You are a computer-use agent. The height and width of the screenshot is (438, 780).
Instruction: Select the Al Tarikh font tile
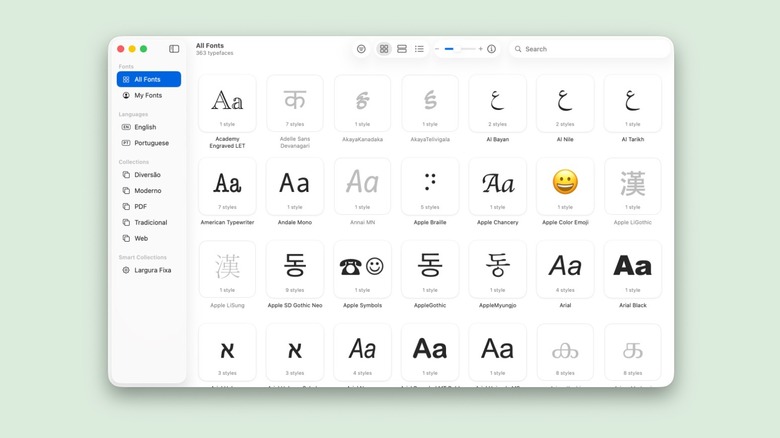point(633,104)
